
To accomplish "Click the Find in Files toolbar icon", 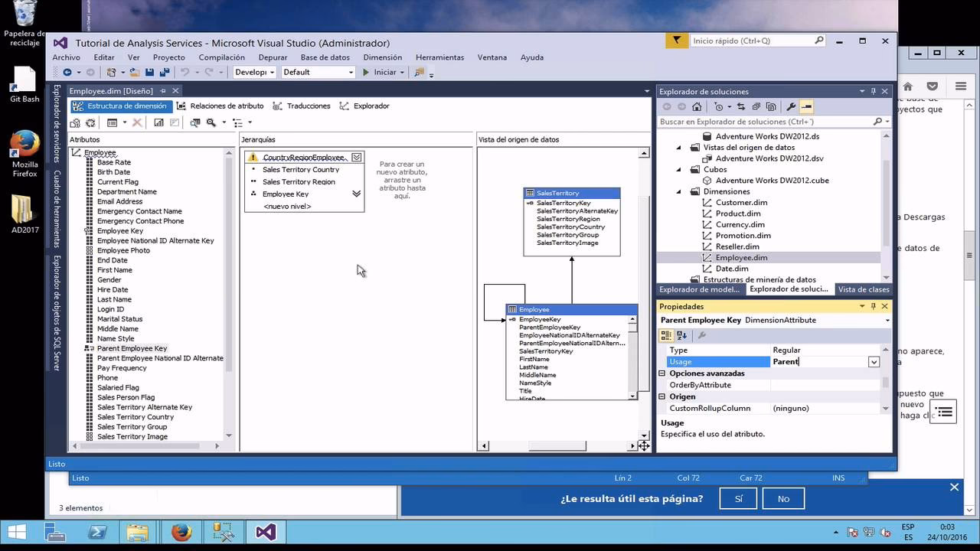I will pos(418,72).
